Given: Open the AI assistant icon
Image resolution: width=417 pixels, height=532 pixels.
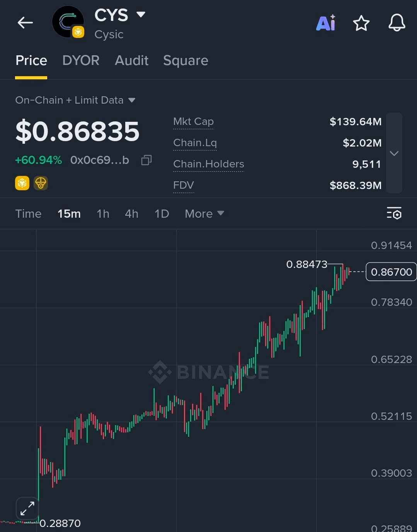Looking at the screenshot, I should pyautogui.click(x=326, y=23).
